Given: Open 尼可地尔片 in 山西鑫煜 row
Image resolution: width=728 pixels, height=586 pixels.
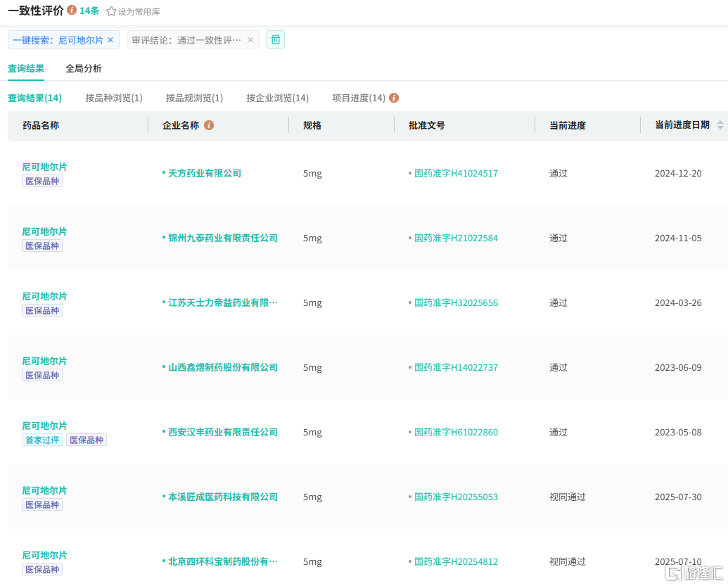Looking at the screenshot, I should point(44,361).
